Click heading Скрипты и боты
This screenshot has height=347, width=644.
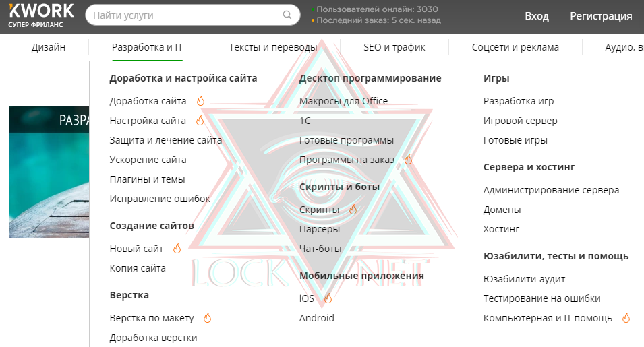(x=339, y=187)
